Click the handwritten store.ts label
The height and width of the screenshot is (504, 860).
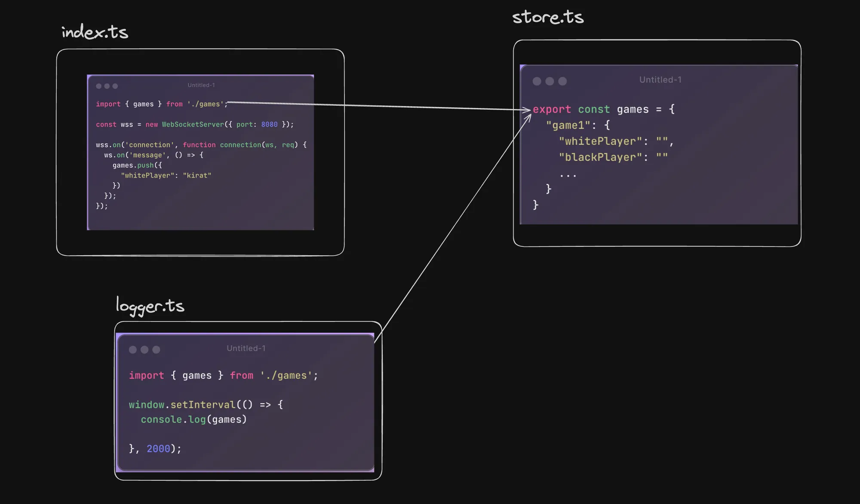tap(548, 18)
